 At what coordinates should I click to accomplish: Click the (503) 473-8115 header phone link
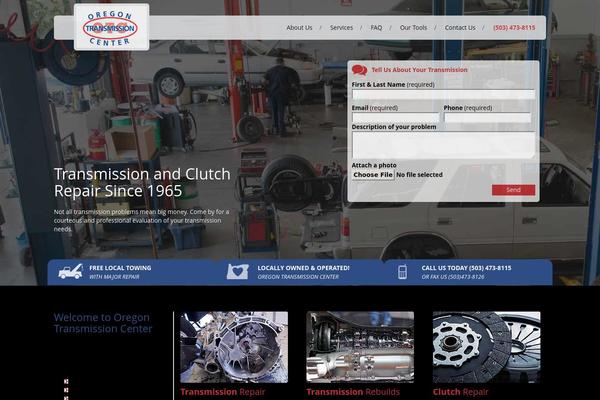(514, 28)
